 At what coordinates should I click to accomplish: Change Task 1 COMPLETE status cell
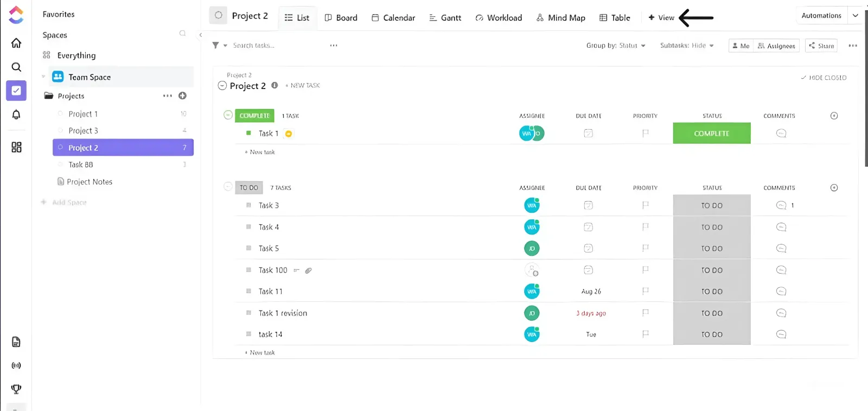pyautogui.click(x=712, y=133)
